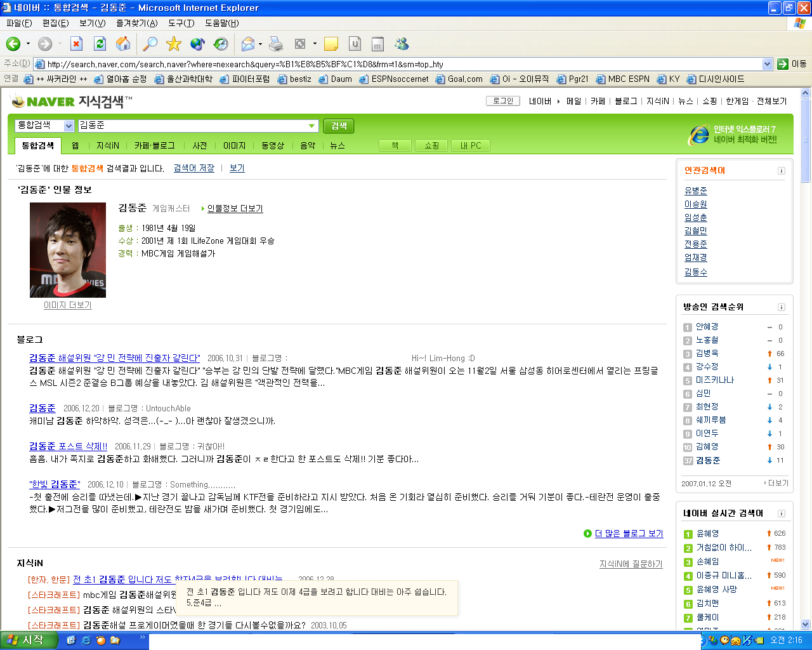Screen dimensions: 812x650
Task: Click the Forward arrow button
Action: [45, 44]
